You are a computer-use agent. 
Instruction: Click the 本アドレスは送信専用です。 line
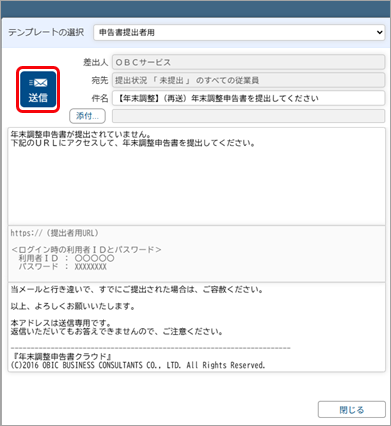click(x=61, y=323)
